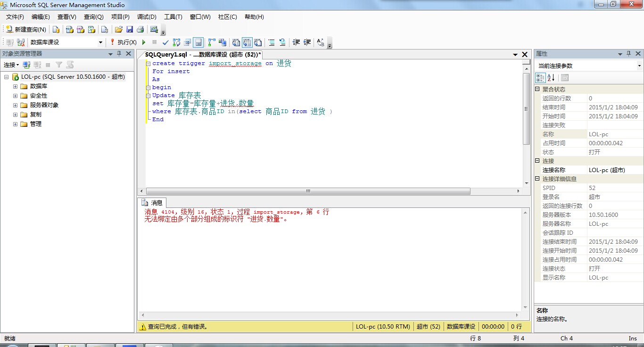
Task: Expand the 安全性 folder node
Action: [16, 96]
